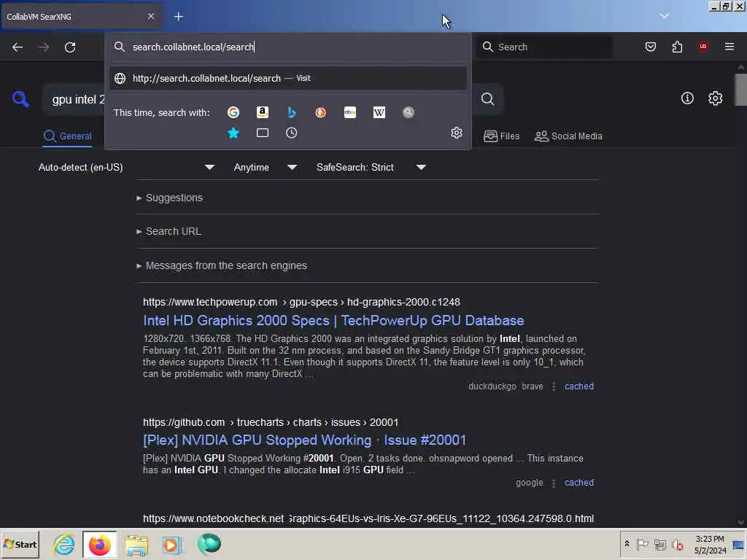This screenshot has width=747, height=560.
Task: Open the Anytime time range dropdown
Action: click(x=266, y=167)
